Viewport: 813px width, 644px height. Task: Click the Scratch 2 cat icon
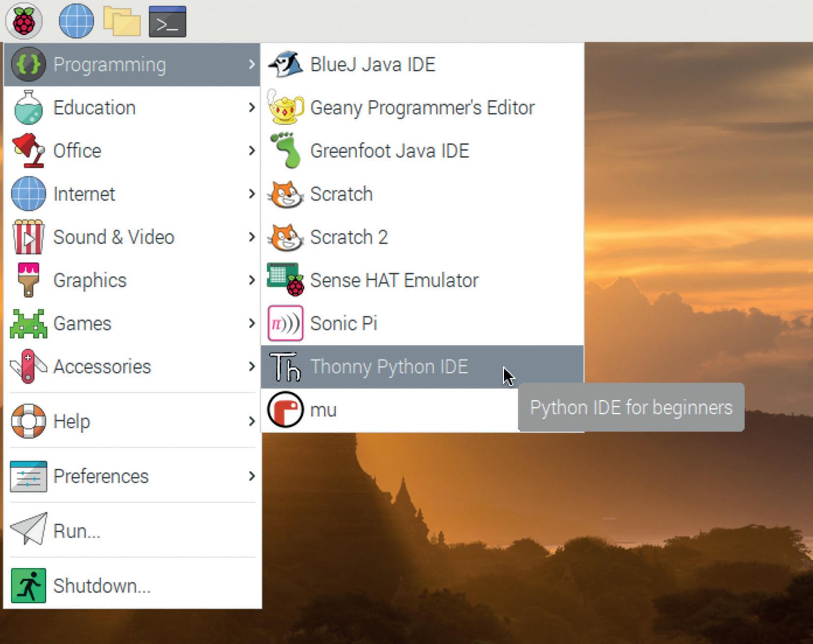pyautogui.click(x=286, y=237)
